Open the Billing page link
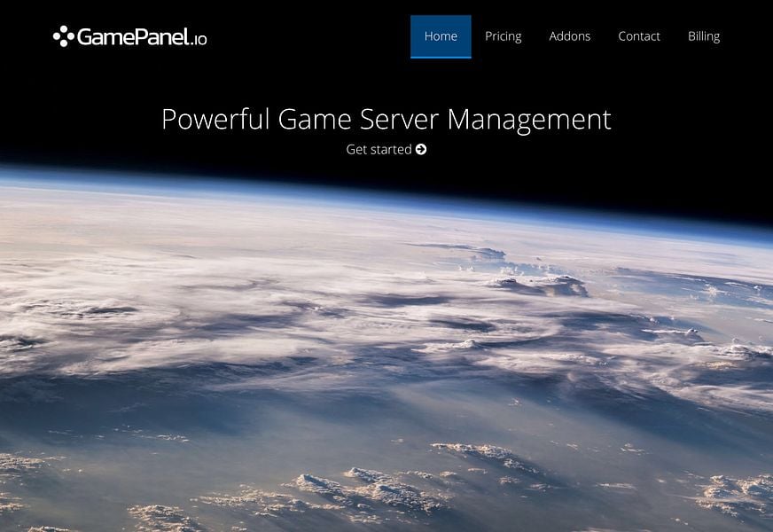Viewport: 773px width, 532px height. [704, 36]
